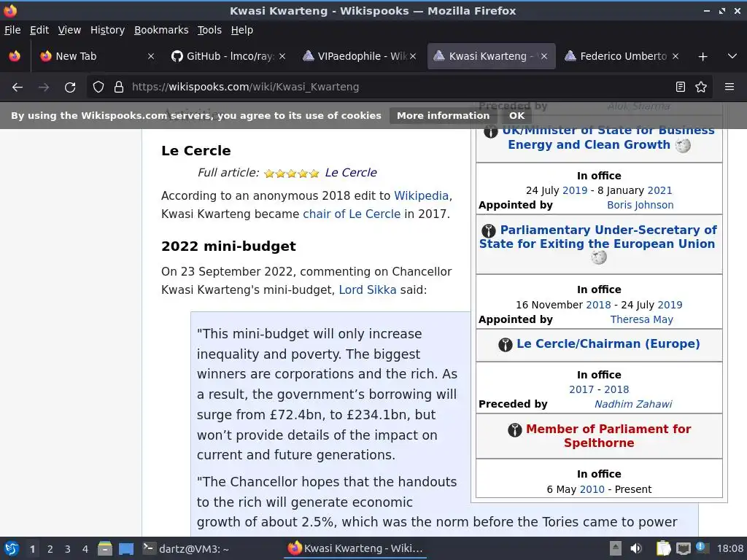Close the VIPaedophile tab
Viewport: 747px width, 560px height.
[413, 56]
